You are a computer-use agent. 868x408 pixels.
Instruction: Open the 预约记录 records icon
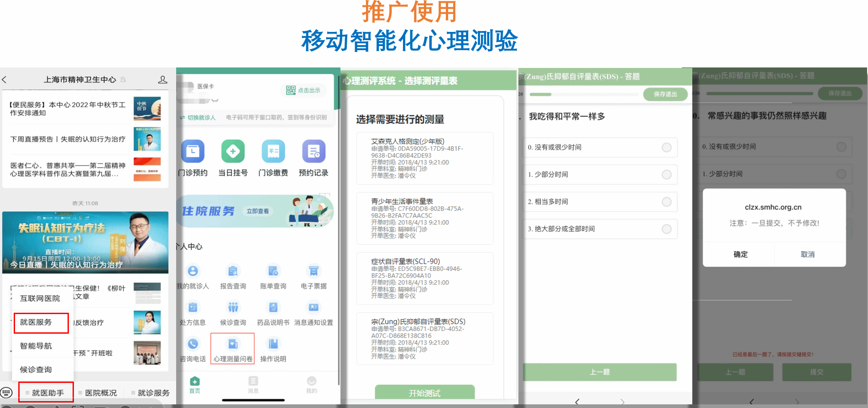coord(314,152)
